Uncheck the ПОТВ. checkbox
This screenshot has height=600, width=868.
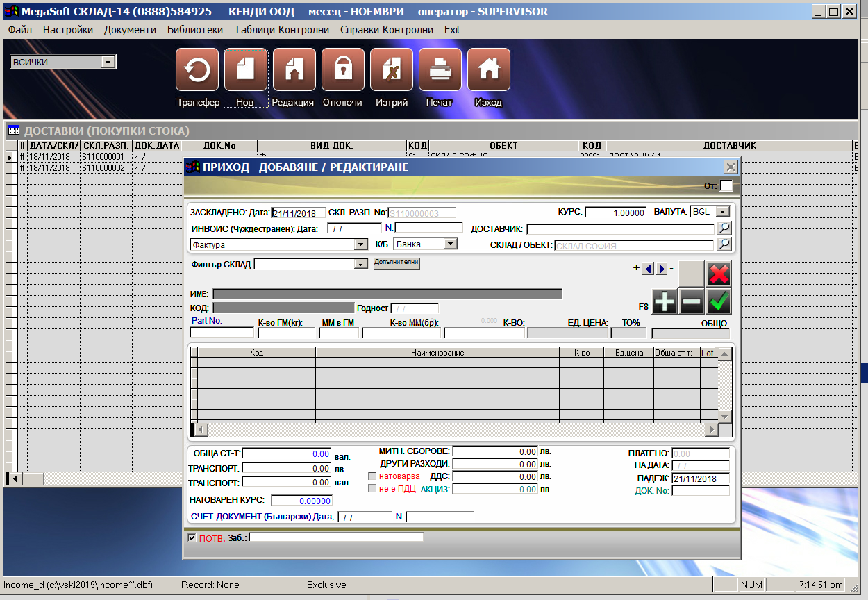pos(192,537)
